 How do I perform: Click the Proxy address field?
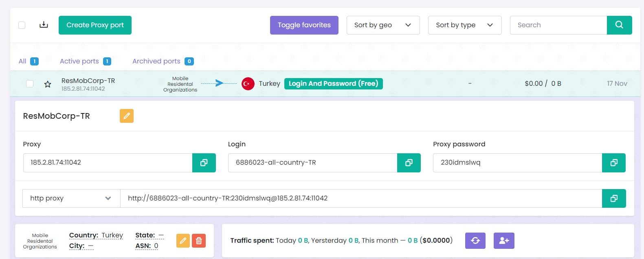tap(108, 163)
